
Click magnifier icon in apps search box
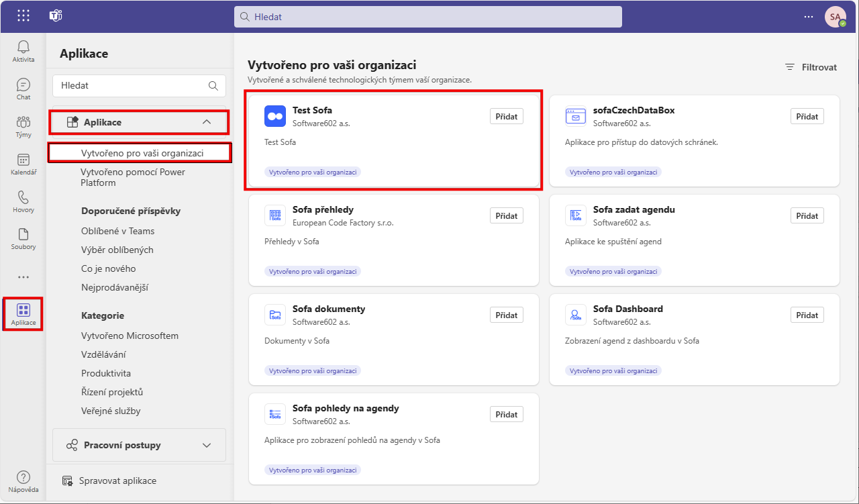coord(213,85)
